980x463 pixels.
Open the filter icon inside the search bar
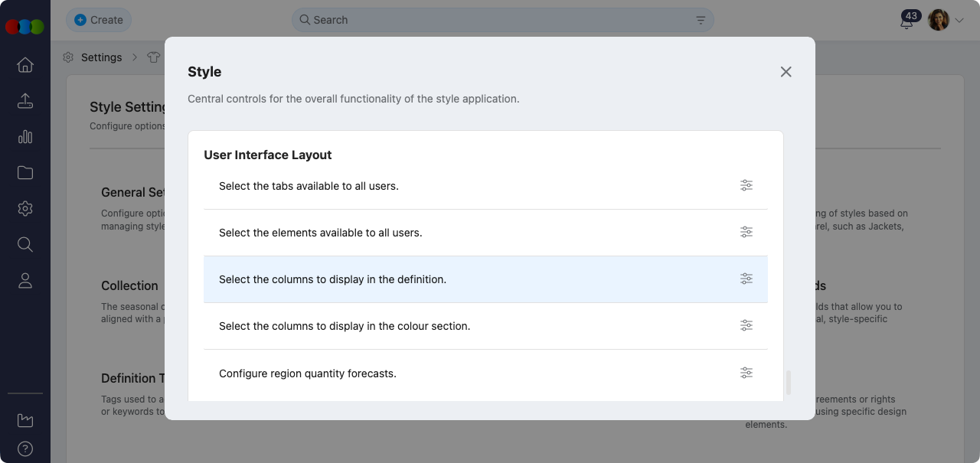pyautogui.click(x=700, y=20)
